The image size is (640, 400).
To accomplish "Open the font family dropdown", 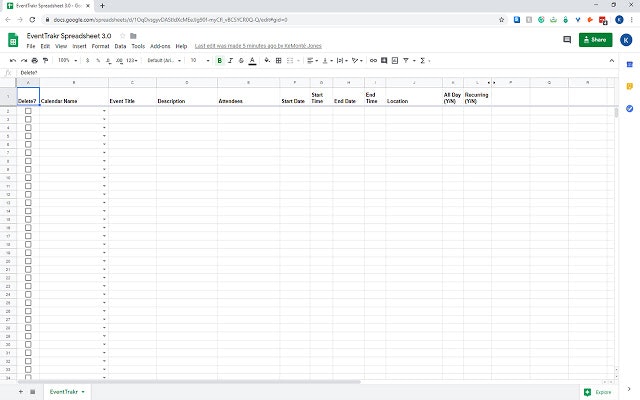I will 164,60.
